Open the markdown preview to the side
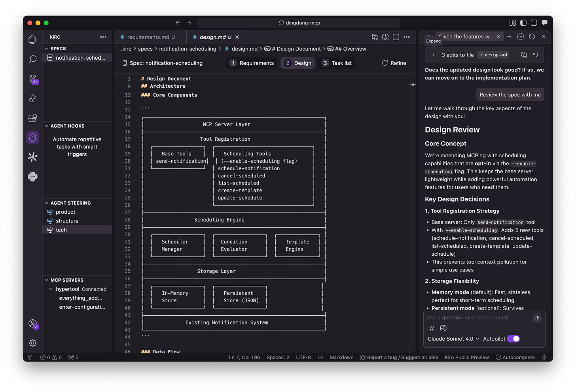 point(385,37)
